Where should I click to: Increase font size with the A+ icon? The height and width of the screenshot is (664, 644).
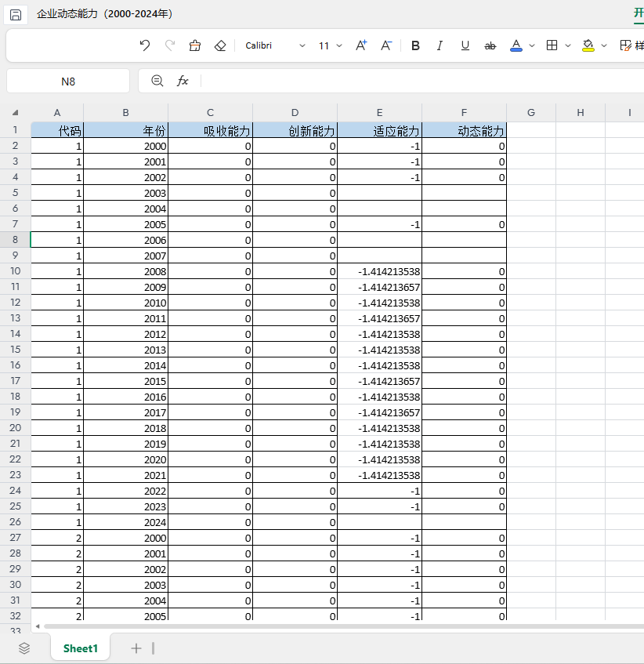point(361,45)
